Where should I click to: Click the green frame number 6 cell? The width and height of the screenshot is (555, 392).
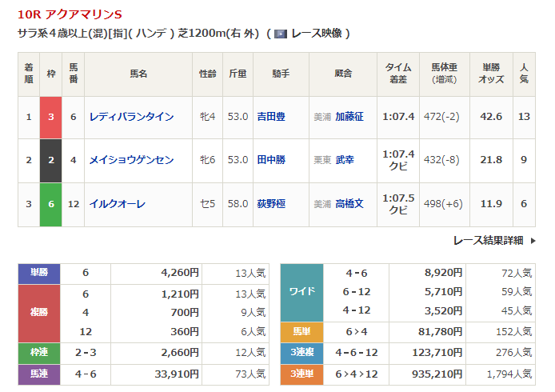coord(50,204)
